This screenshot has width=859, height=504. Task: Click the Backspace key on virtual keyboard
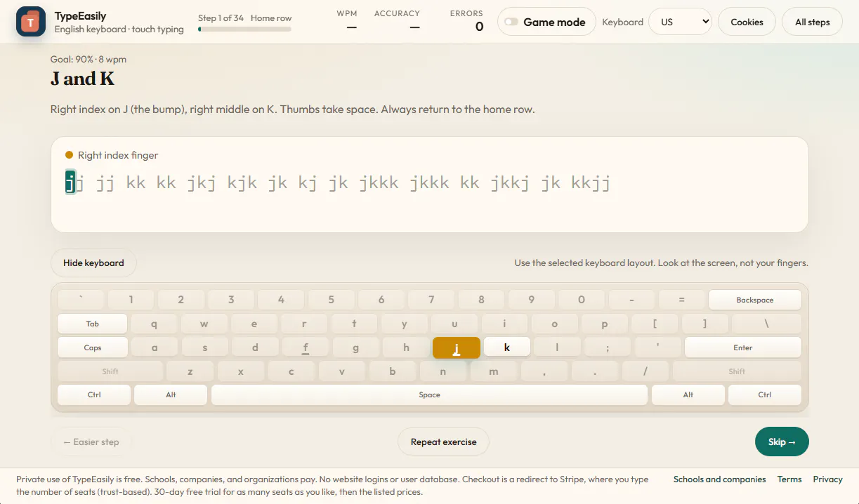click(x=755, y=300)
